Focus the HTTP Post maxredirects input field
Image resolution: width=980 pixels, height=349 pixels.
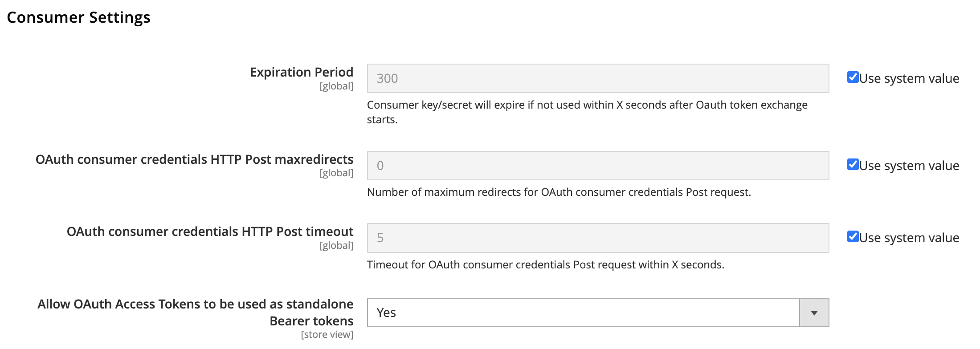click(x=598, y=166)
